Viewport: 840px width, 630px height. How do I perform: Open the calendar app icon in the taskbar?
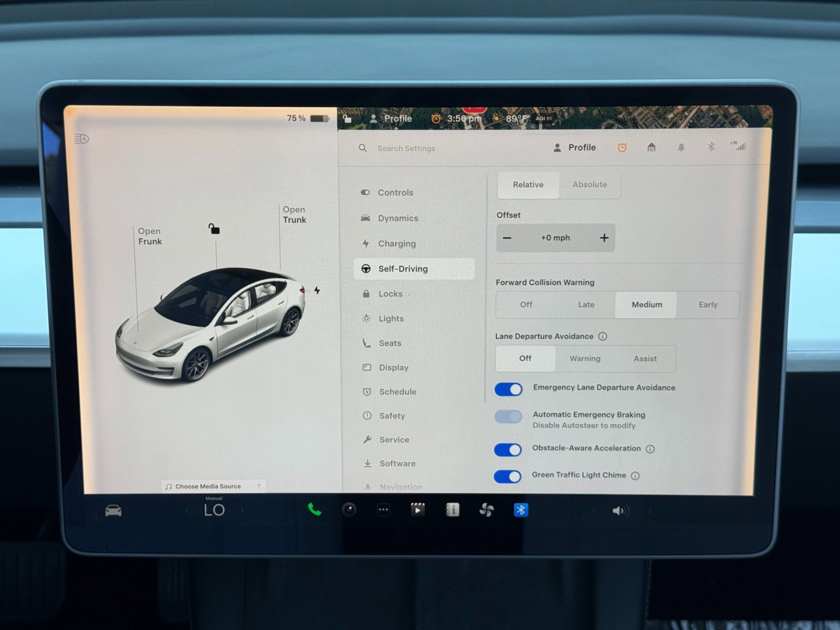pos(452,509)
